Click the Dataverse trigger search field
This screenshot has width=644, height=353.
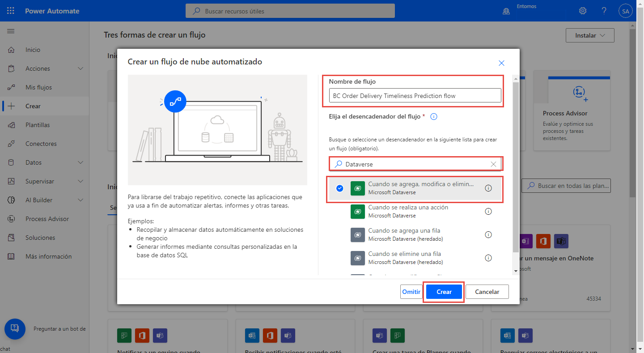415,164
